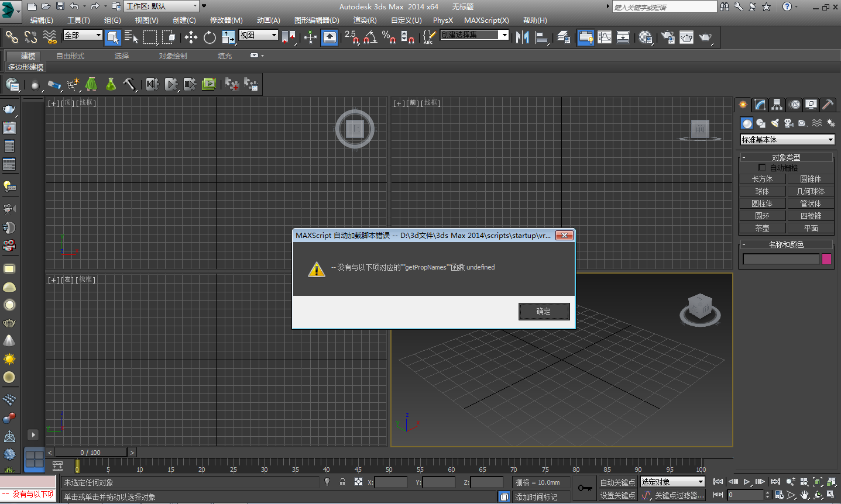Click the Render Production teapot
This screenshot has width=841, height=504.
[x=706, y=37]
